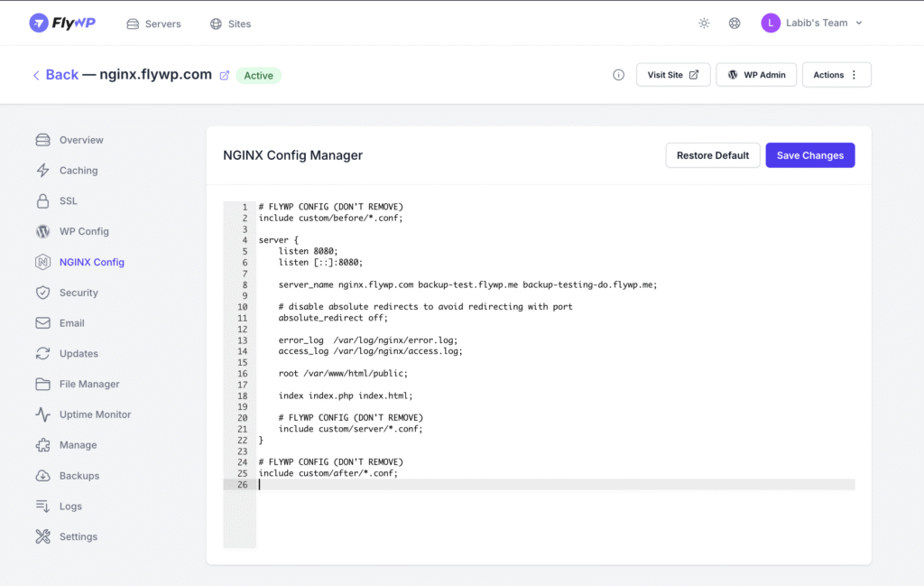This screenshot has width=924, height=586.
Task: Click the Caching lightning icon
Action: tap(42, 171)
